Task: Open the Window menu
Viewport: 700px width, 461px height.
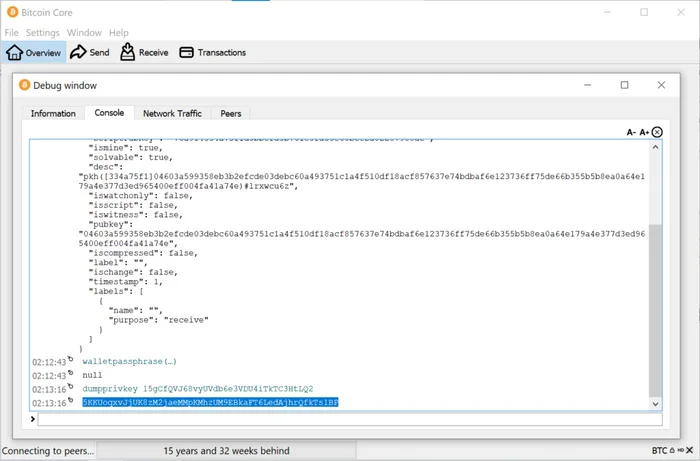Action: (84, 33)
